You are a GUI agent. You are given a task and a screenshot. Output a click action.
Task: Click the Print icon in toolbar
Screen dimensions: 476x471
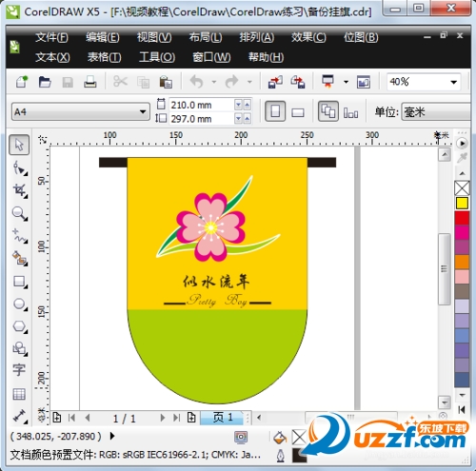90,82
